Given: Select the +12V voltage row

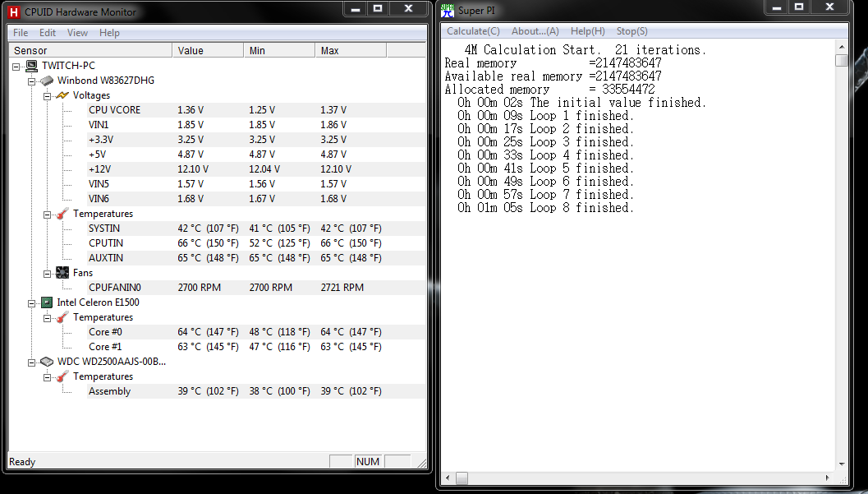Looking at the screenshot, I should coord(256,169).
